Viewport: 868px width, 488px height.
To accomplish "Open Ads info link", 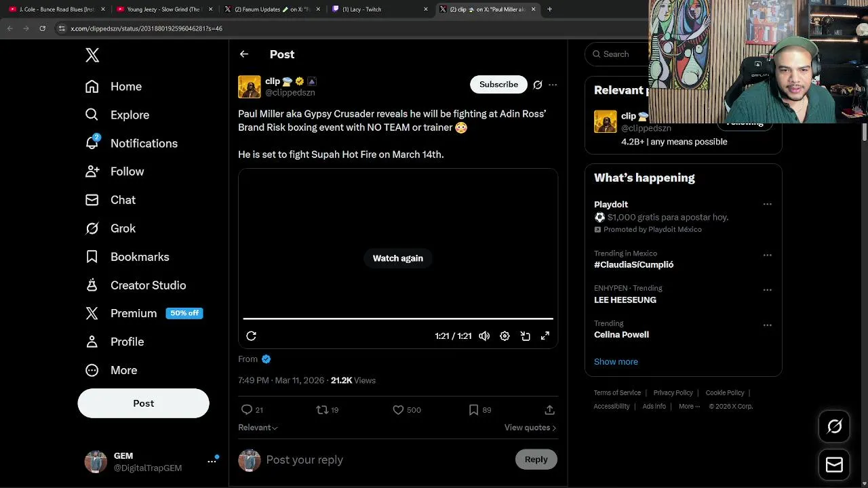I will pos(654,407).
